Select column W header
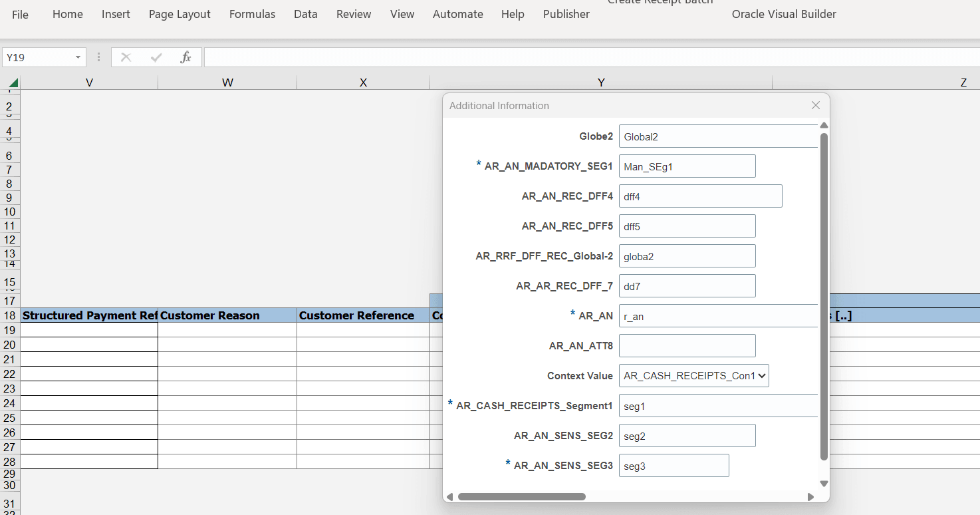The height and width of the screenshot is (515, 980). tap(227, 83)
